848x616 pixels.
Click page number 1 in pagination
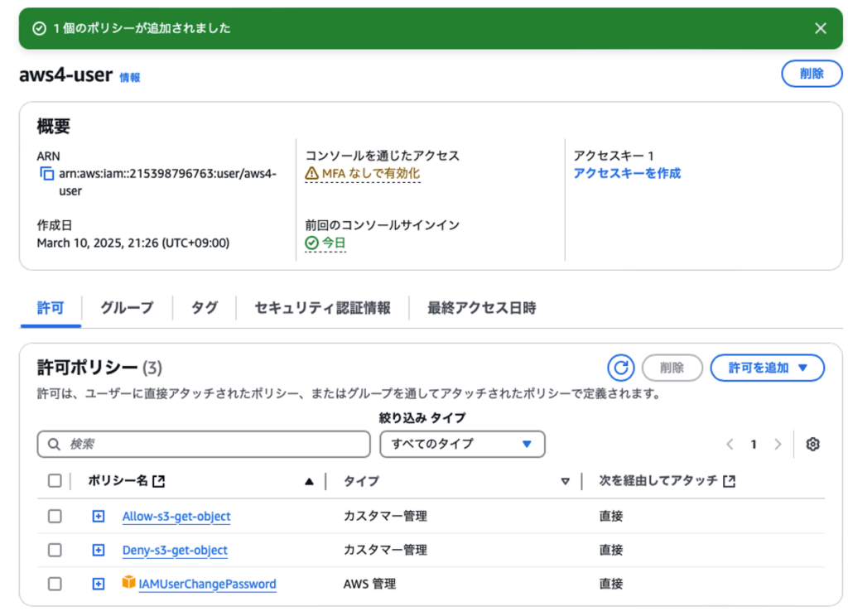(754, 444)
